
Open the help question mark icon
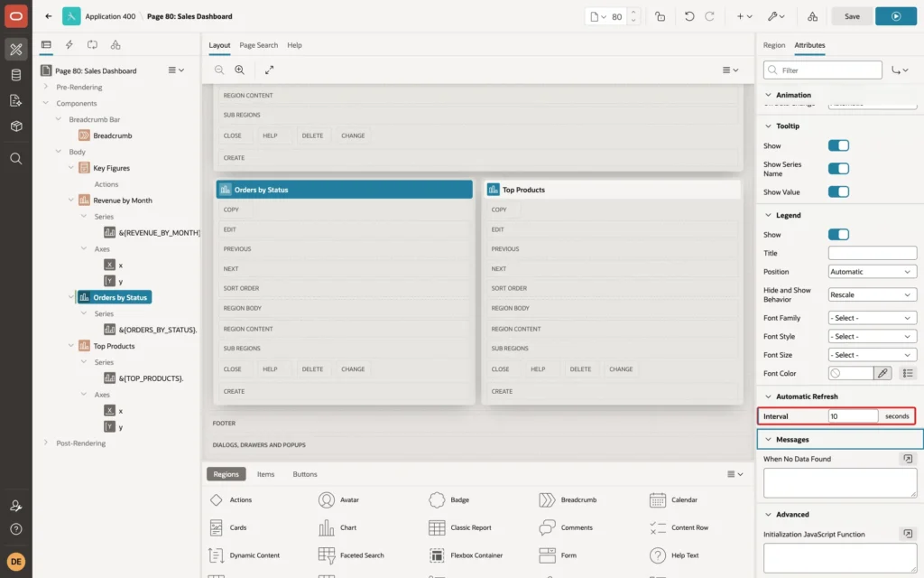16,529
